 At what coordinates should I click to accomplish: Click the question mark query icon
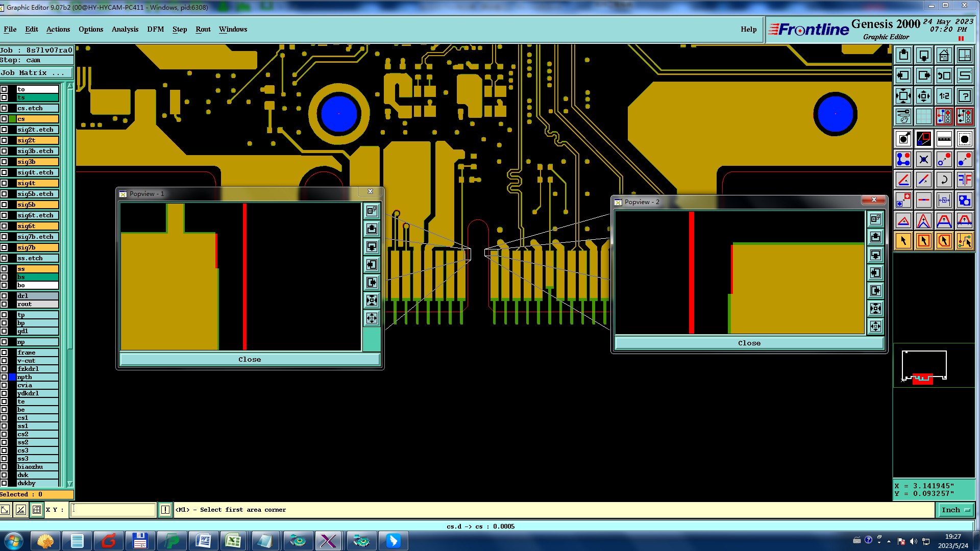click(965, 96)
